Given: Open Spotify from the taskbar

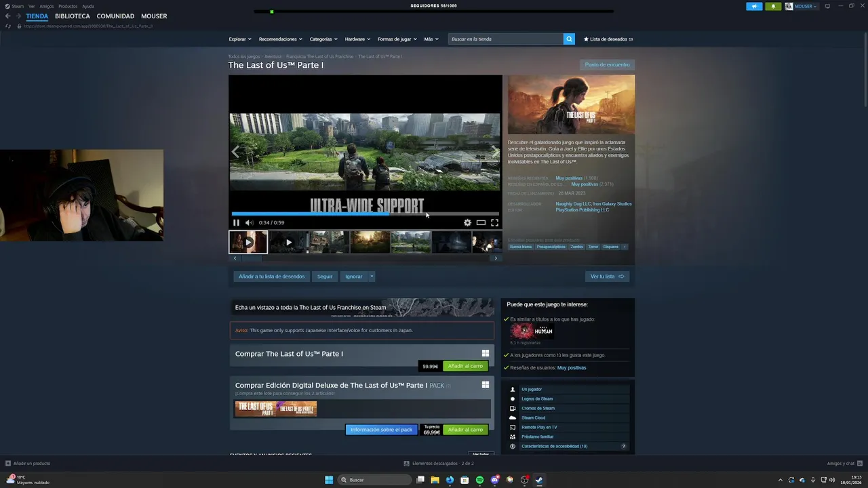Looking at the screenshot, I should pyautogui.click(x=479, y=480).
